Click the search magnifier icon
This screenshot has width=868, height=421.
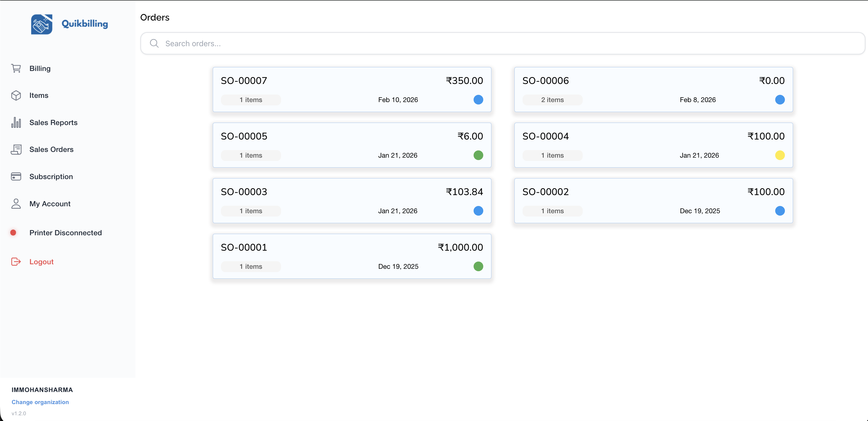(154, 43)
